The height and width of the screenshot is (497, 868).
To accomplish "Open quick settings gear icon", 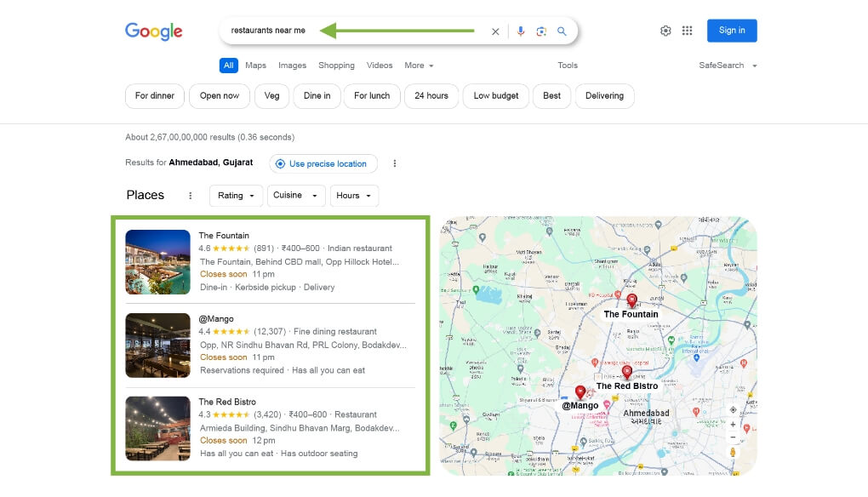I will click(x=665, y=31).
